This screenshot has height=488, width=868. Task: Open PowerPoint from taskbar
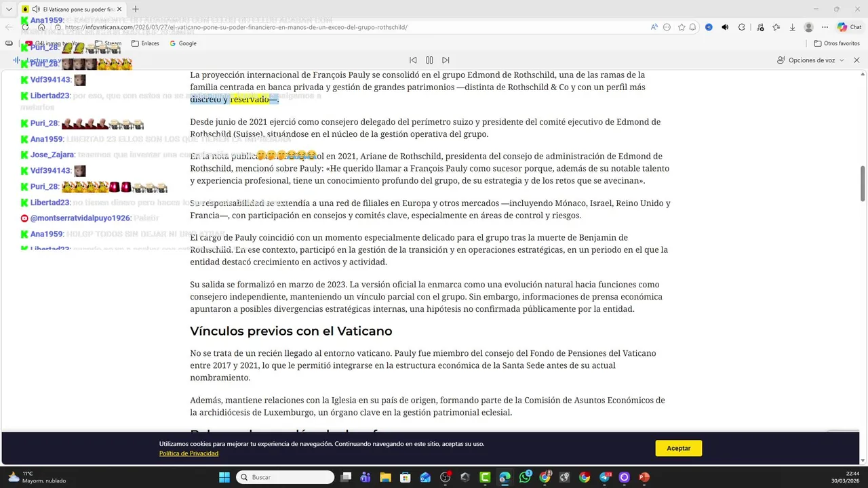(x=644, y=477)
